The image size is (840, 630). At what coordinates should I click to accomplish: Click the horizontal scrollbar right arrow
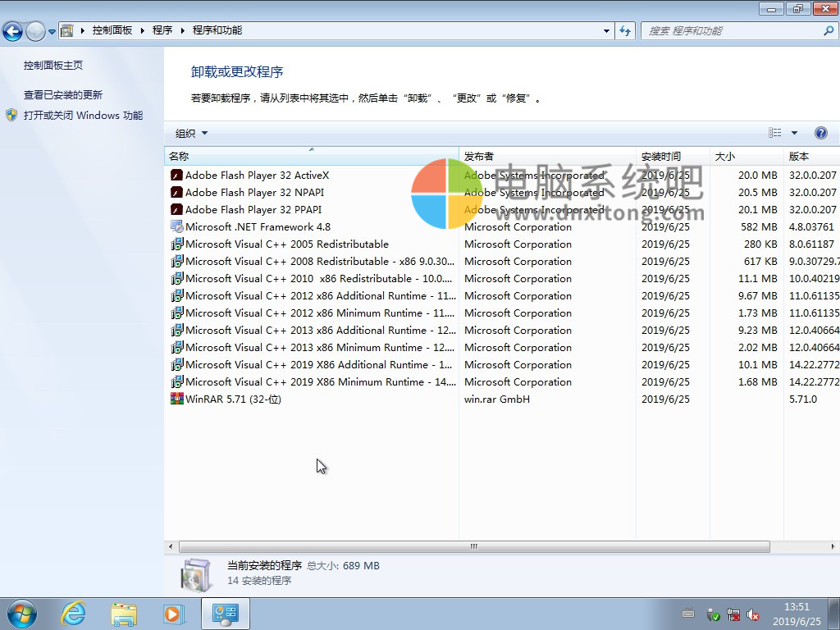[833, 546]
